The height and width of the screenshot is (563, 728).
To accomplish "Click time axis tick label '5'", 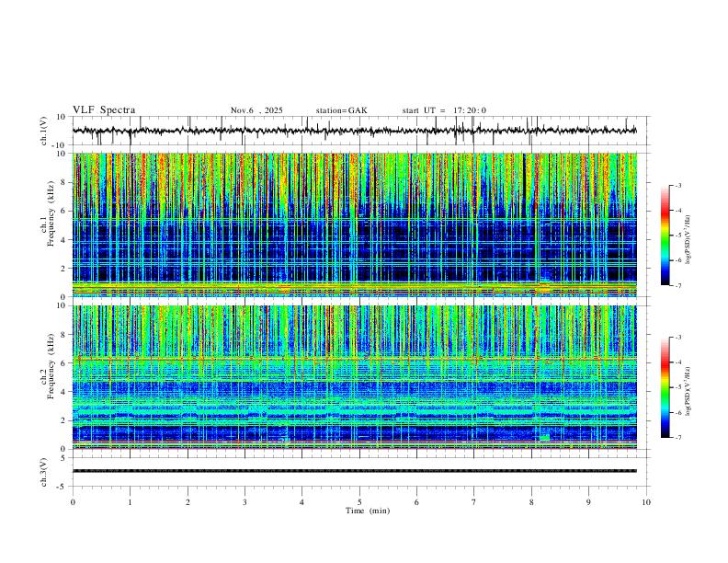I will pos(359,502).
